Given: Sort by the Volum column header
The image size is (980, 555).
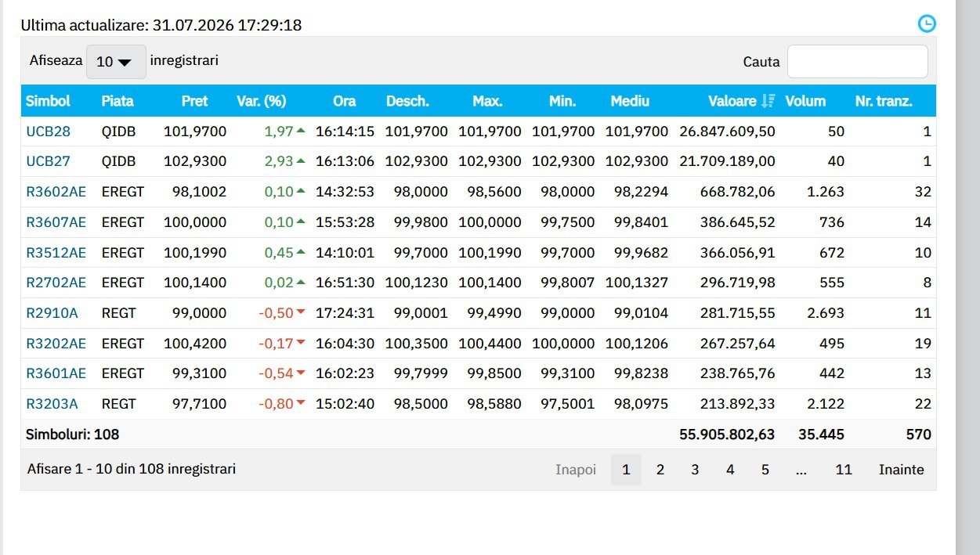Looking at the screenshot, I should tap(805, 101).
